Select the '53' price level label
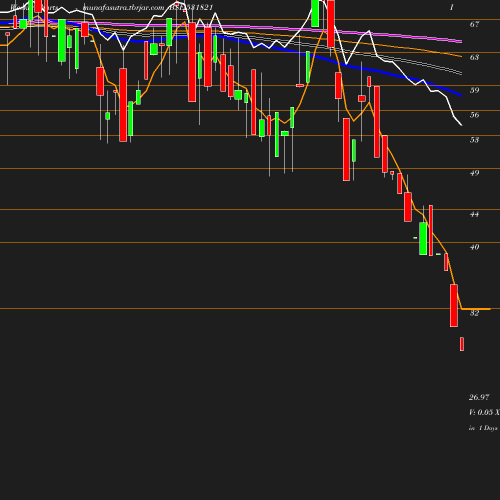 click(474, 140)
